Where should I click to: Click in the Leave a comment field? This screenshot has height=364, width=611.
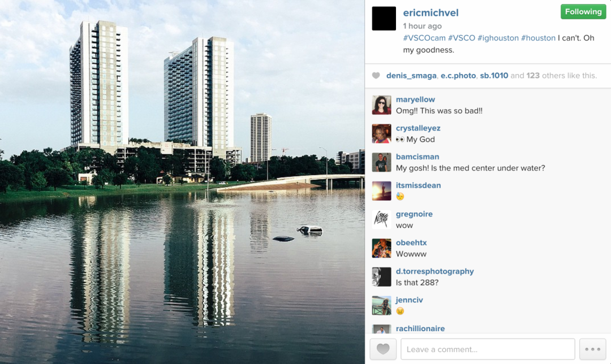coord(488,349)
